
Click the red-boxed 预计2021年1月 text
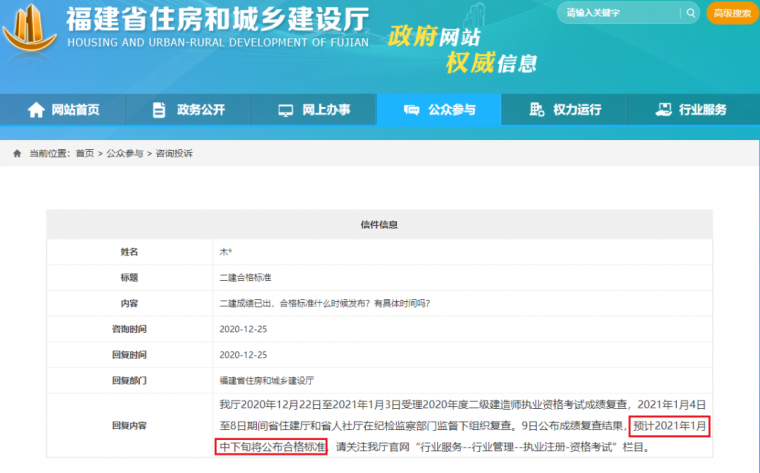click(669, 426)
